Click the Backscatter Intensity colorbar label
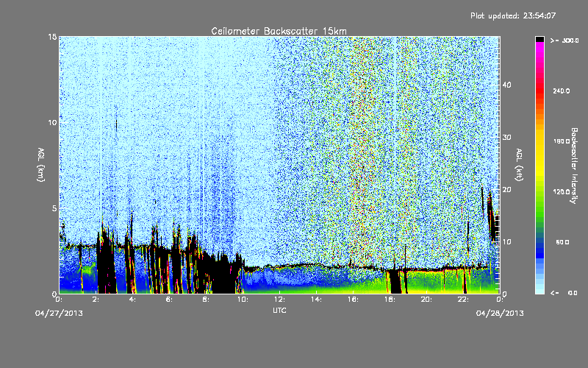Screen dimensions: 588x368 tap(574, 166)
